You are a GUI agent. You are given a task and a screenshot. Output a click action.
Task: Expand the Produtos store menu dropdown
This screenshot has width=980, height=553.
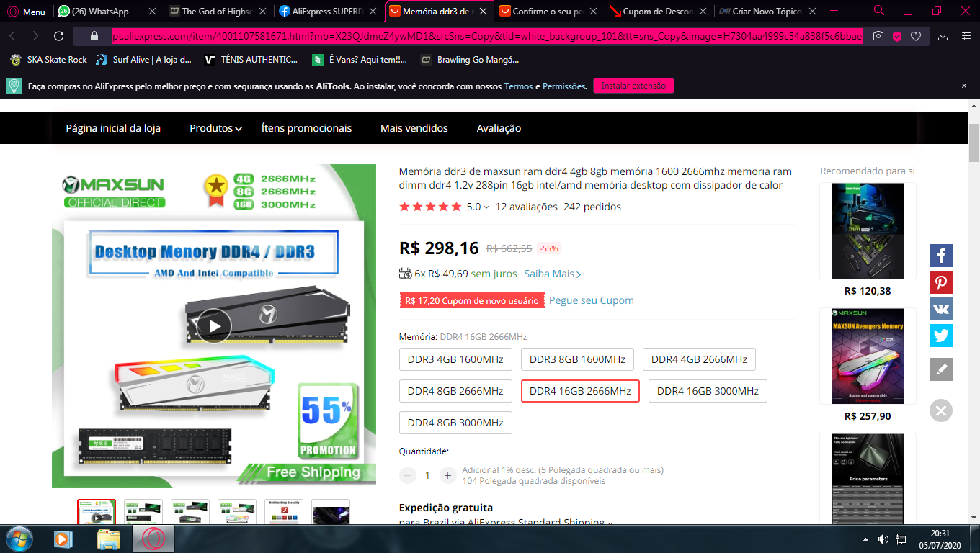point(215,128)
